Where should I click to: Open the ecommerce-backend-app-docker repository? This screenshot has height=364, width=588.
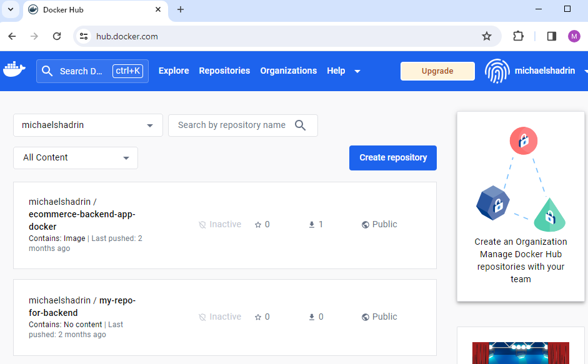[82, 220]
